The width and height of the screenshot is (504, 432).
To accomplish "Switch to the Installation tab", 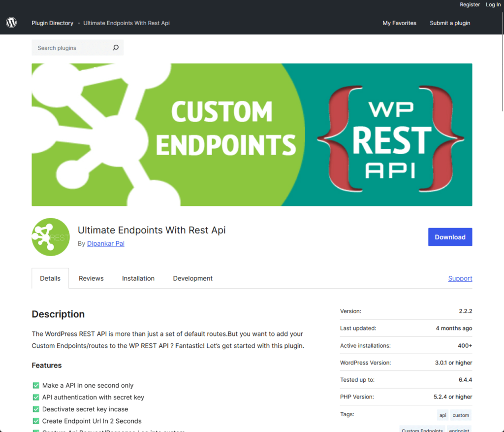I will (138, 278).
